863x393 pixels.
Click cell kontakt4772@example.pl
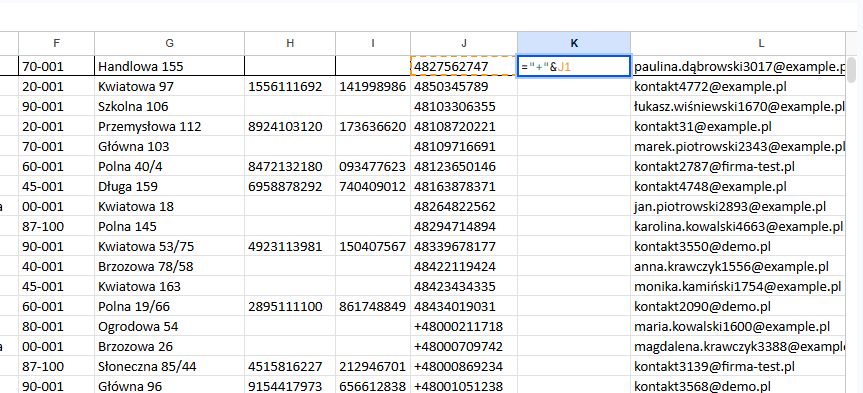click(x=738, y=86)
